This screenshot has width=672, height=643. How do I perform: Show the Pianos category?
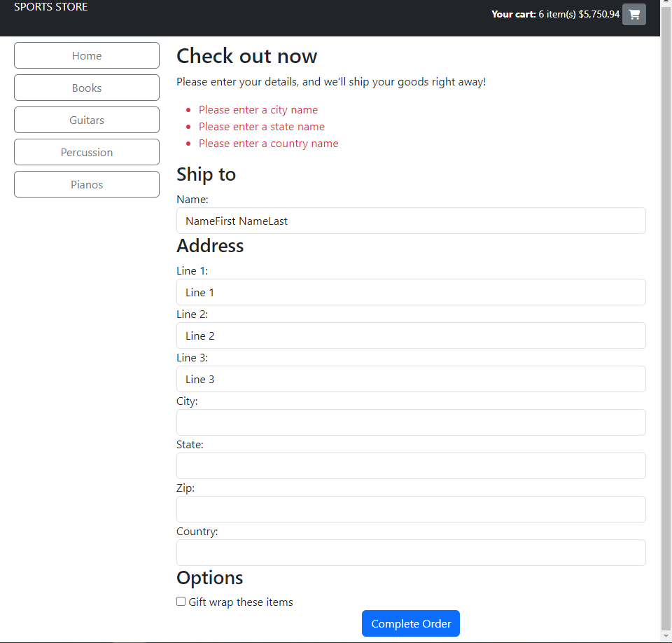(x=87, y=185)
